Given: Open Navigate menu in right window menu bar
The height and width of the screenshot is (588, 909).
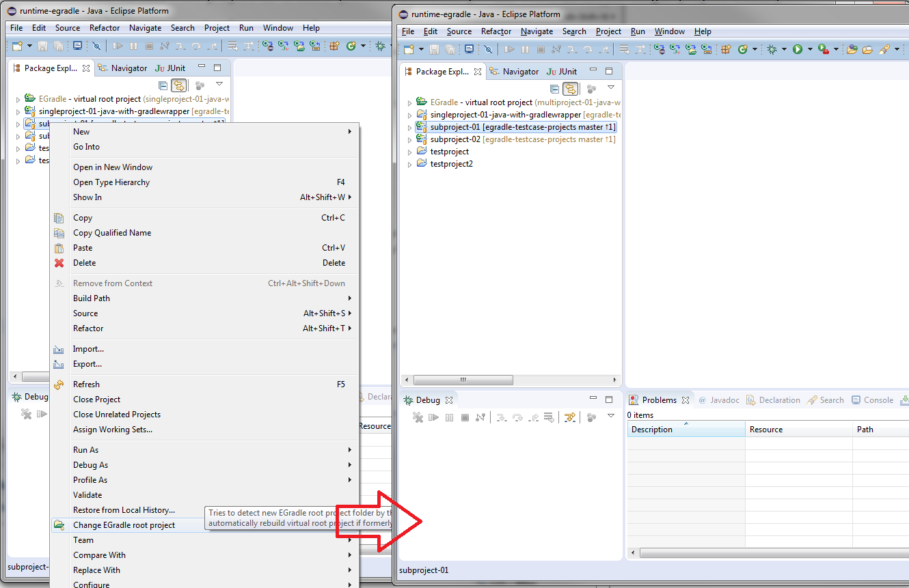Looking at the screenshot, I should tap(537, 31).
